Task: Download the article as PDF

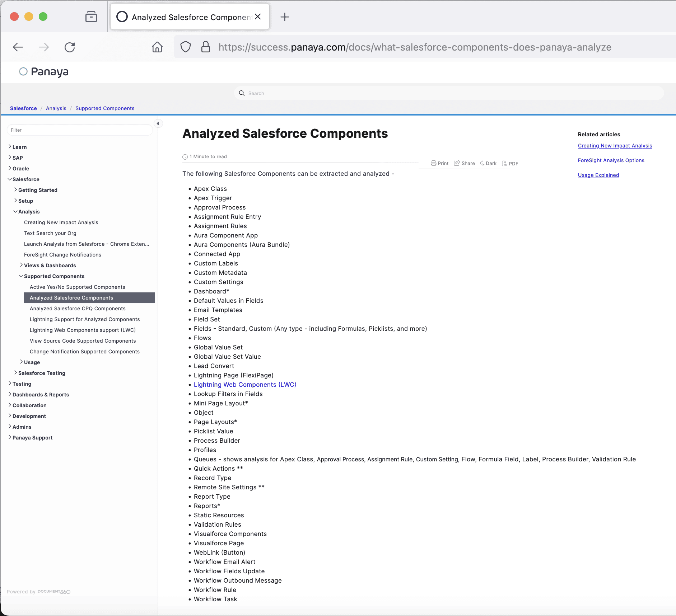Action: 510,164
